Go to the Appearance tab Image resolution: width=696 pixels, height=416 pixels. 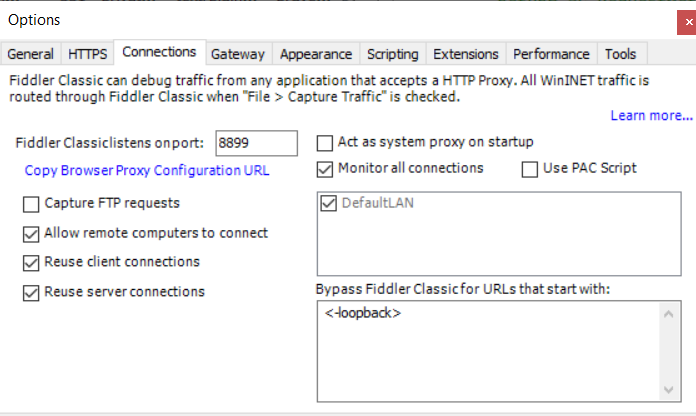[x=316, y=54]
